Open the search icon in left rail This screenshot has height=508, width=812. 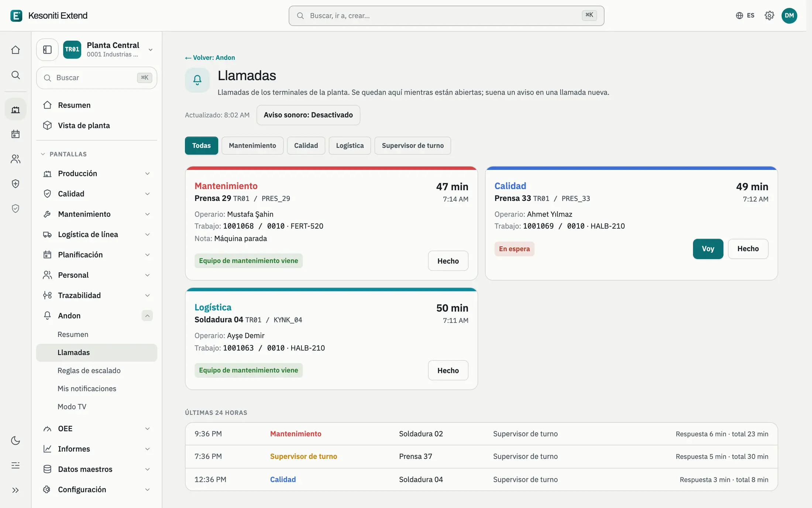pos(16,75)
